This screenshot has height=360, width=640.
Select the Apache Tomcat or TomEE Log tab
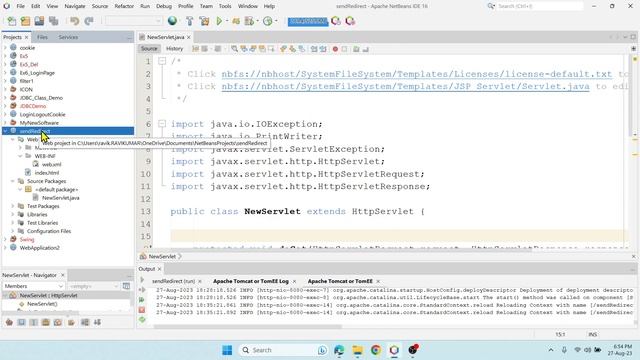(251, 281)
